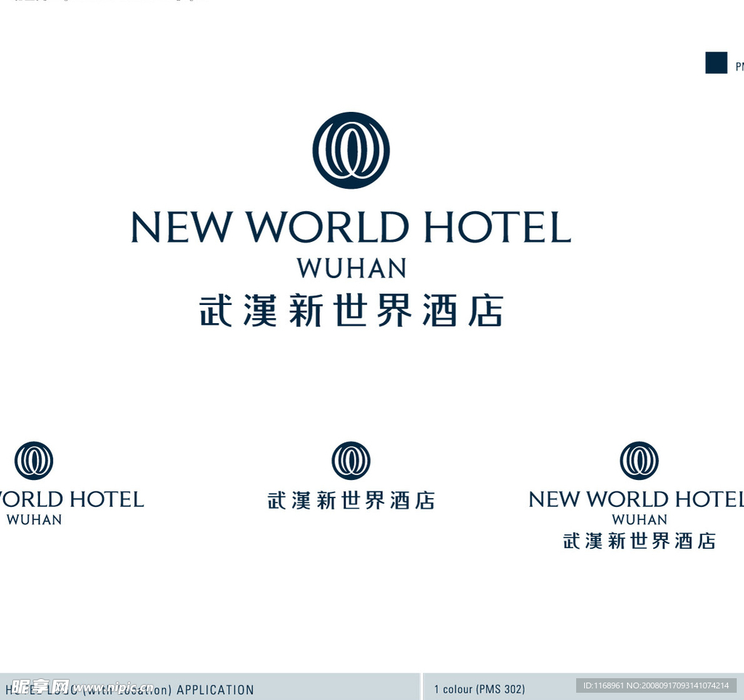Select the large WUHAN text under the headline
744x700 pixels.
point(351,269)
